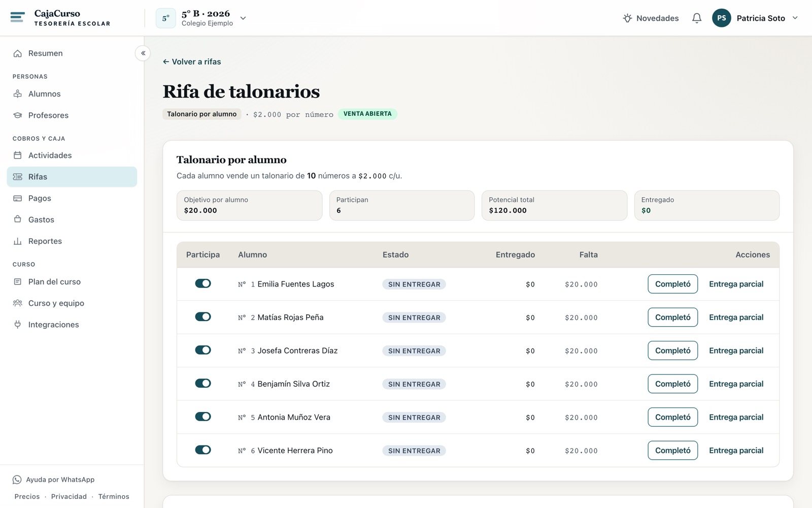This screenshot has width=812, height=508.
Task: Mark Matías Rojas Peña as Completó
Action: [x=672, y=317]
